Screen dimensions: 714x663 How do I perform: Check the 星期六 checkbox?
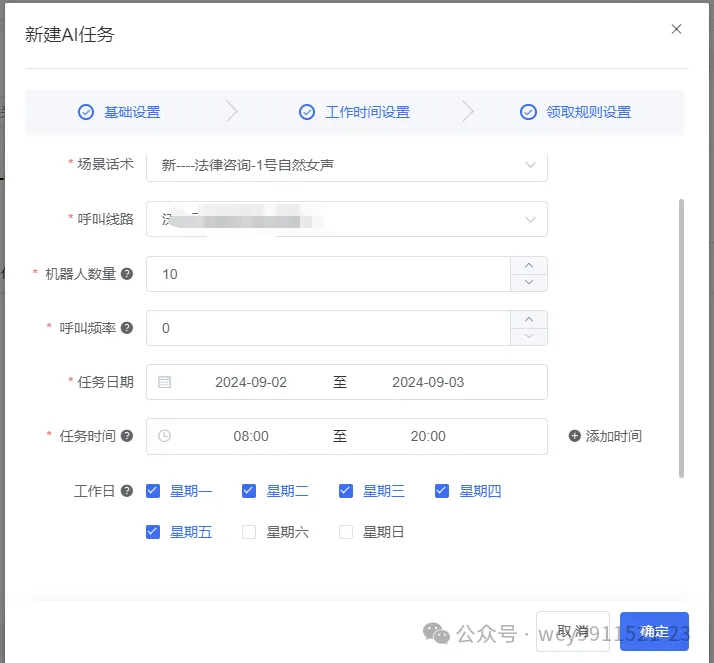point(249,532)
